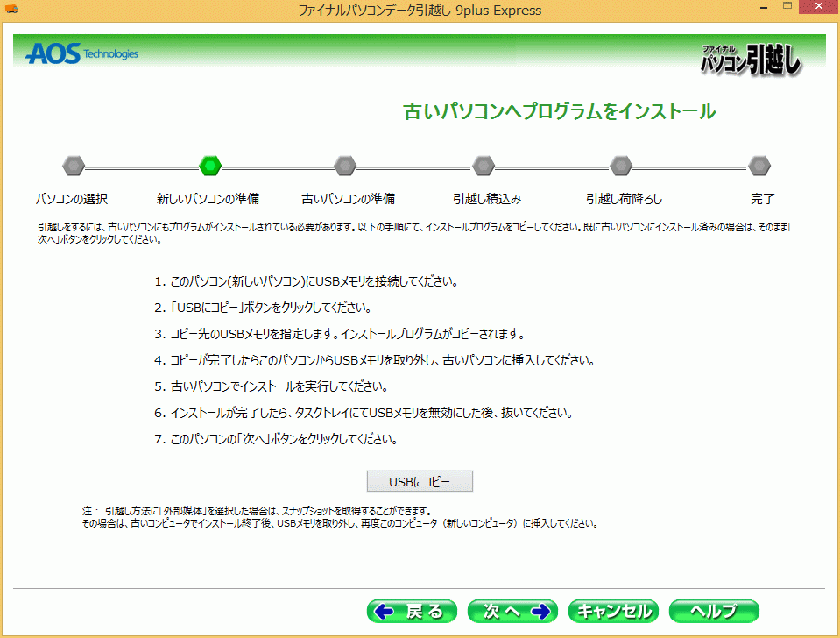Click the green 新しいパソコンの準備 step hexagon

coord(210,165)
